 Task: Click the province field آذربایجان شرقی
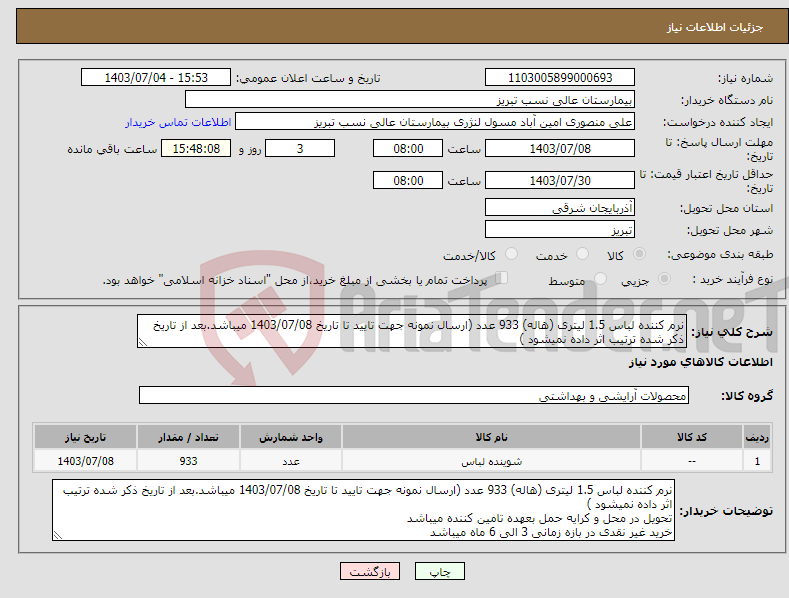[560, 207]
